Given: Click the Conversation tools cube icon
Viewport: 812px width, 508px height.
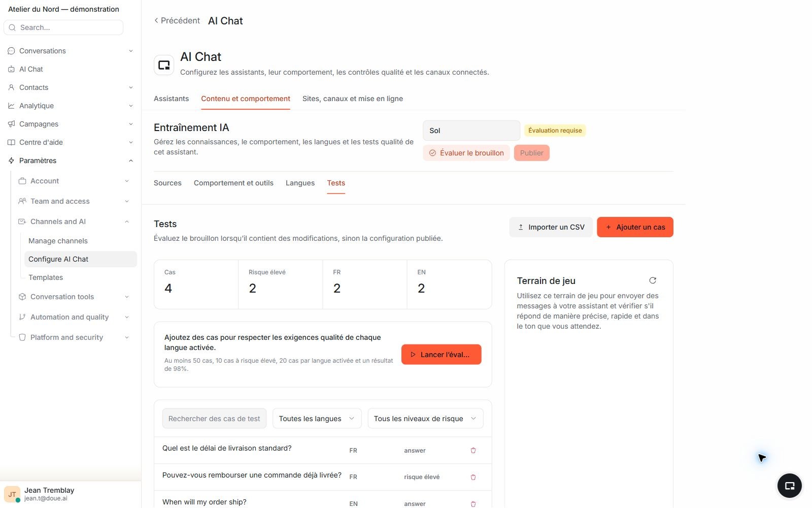Looking at the screenshot, I should [x=22, y=297].
